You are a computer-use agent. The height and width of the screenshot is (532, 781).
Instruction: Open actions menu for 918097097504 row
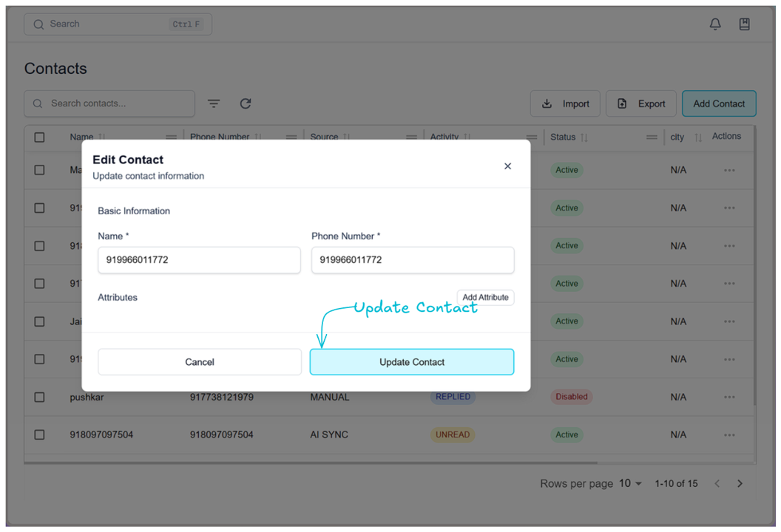click(x=729, y=435)
